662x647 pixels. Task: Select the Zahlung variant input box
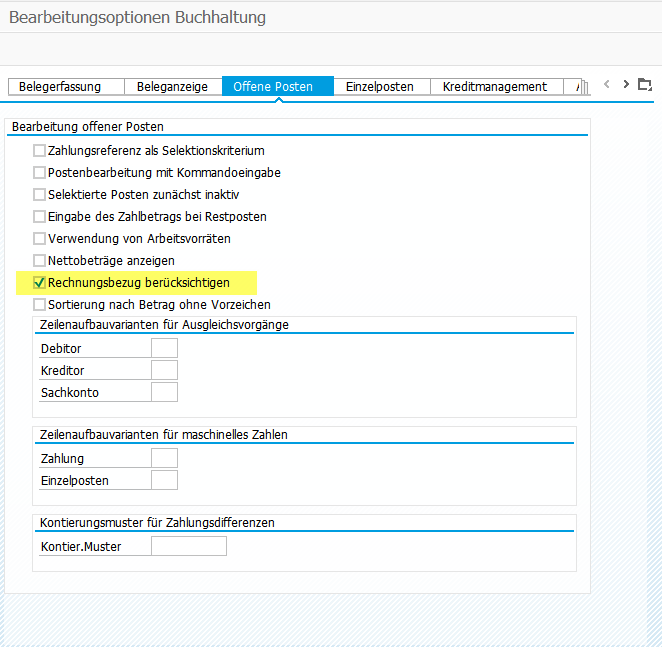[x=164, y=458]
